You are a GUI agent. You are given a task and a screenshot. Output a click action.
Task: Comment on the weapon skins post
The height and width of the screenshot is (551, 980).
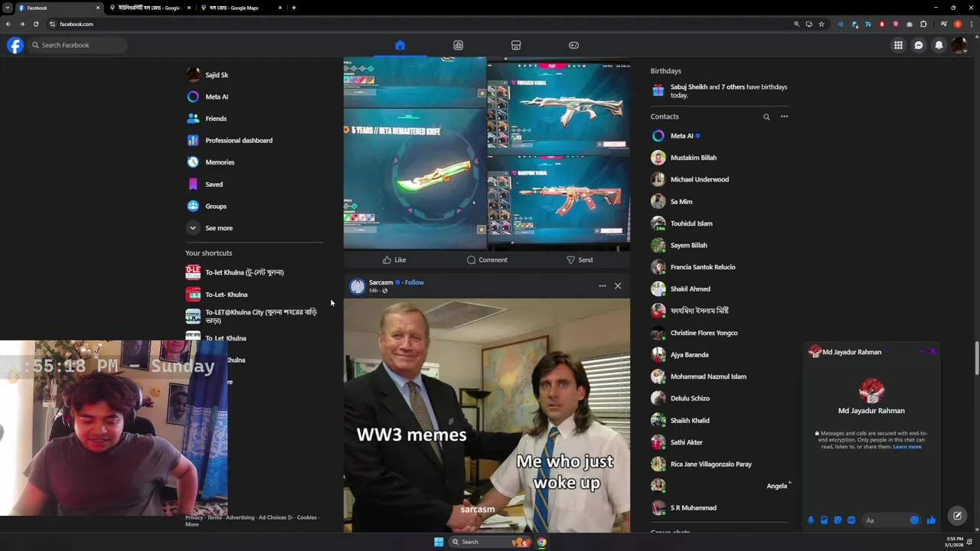(487, 260)
